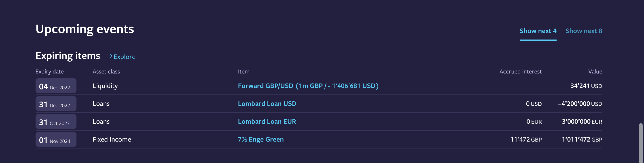Open the Lombard Loan EUR item

267,121
